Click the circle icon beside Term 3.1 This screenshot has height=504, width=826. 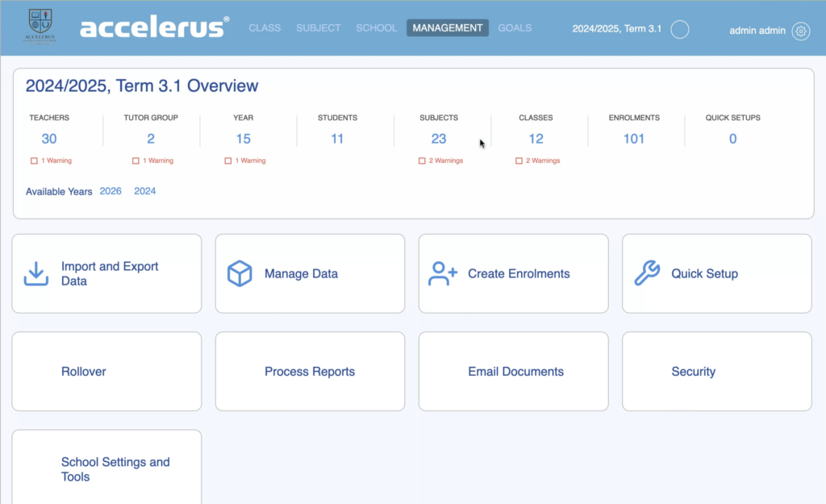click(x=680, y=30)
